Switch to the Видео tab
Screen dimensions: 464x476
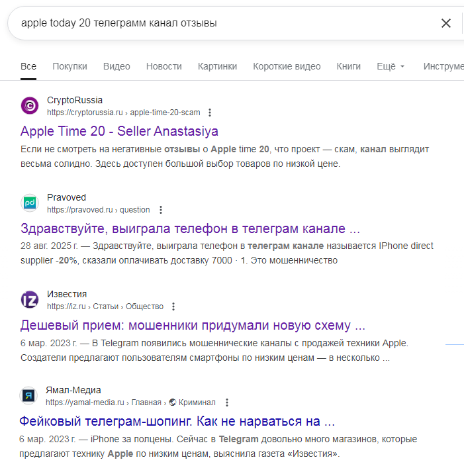pyautogui.click(x=116, y=66)
